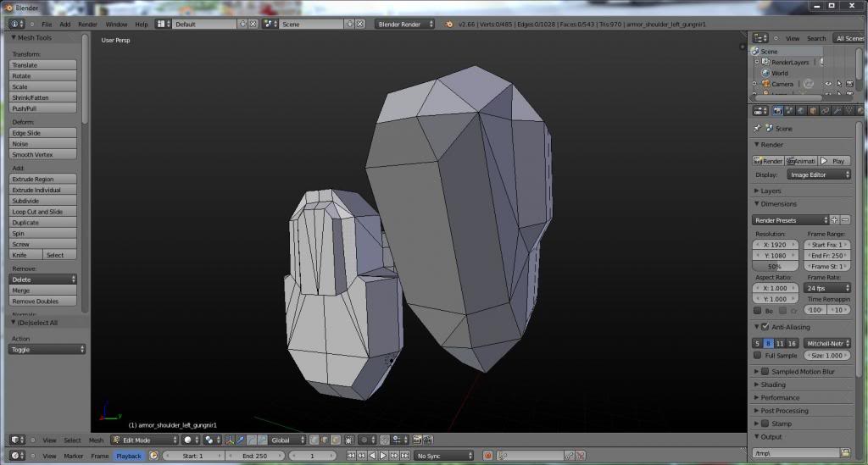Toggle Camera selectability cursor in outliner
Viewport: 868px width, 465px height.
(839, 84)
